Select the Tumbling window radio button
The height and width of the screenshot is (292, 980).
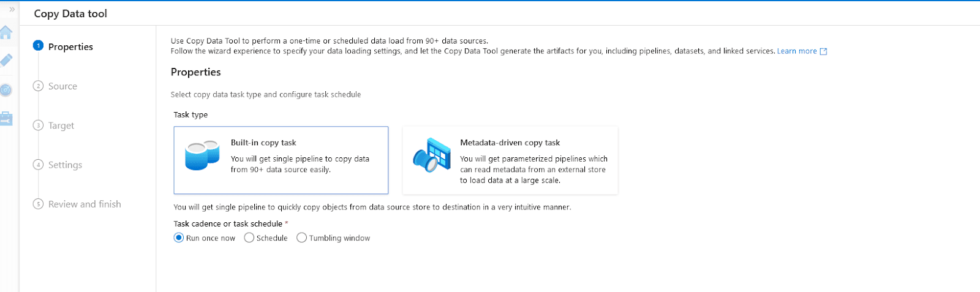tap(302, 238)
